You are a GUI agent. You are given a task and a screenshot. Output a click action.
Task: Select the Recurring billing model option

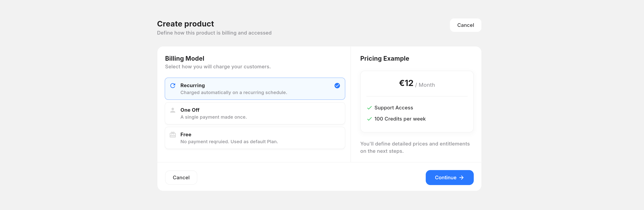tap(255, 89)
